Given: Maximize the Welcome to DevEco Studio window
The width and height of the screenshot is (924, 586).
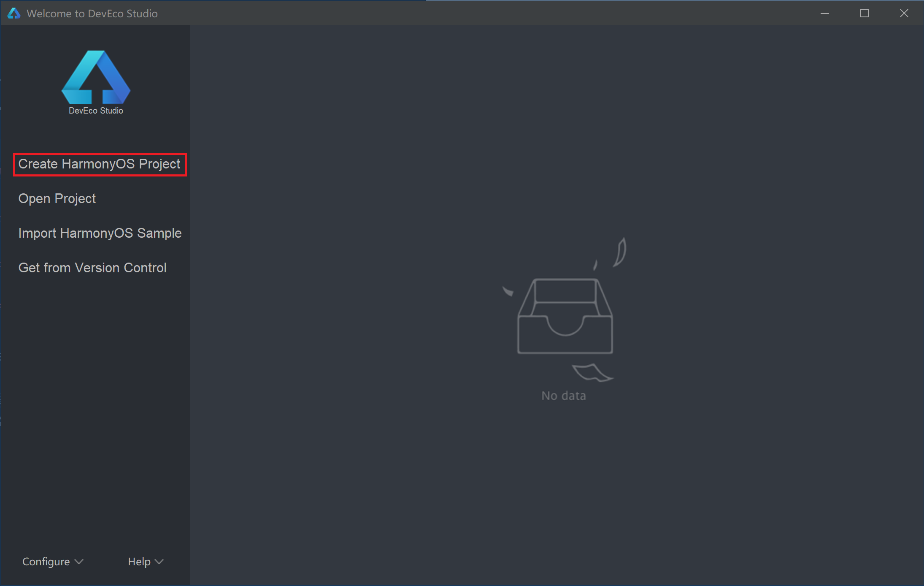Looking at the screenshot, I should [x=865, y=14].
